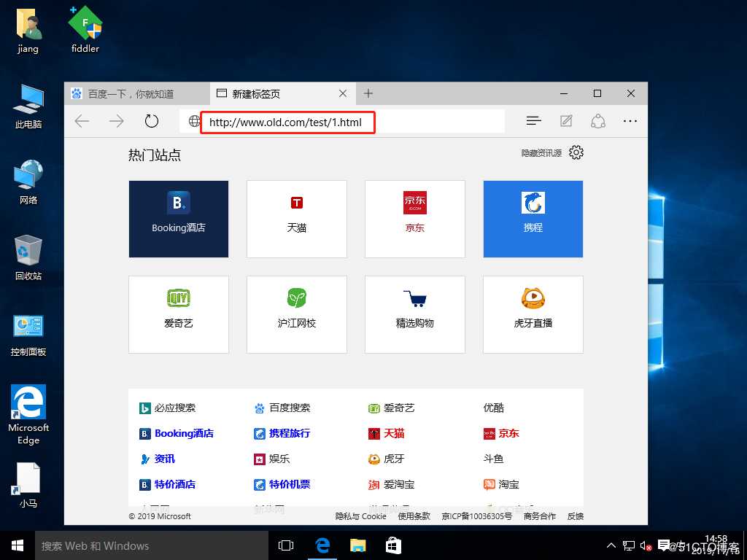Open the 京东 top site tile
The height and width of the screenshot is (560, 747).
point(415,219)
